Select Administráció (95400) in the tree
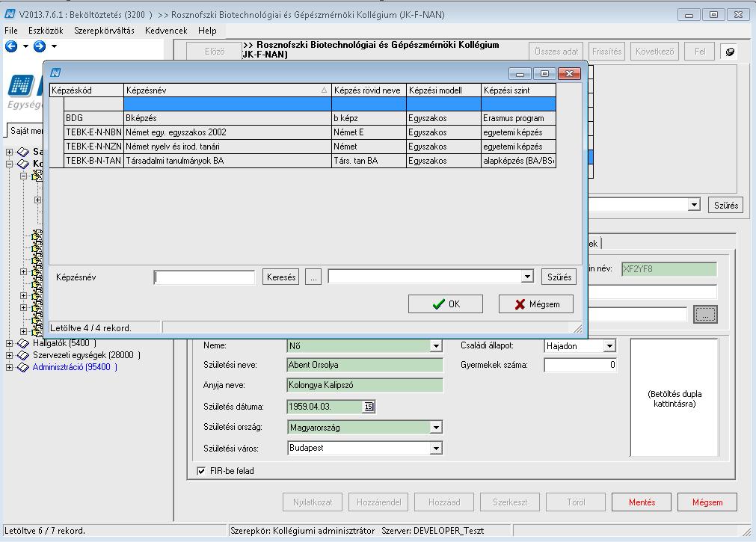This screenshot has width=756, height=542. point(75,368)
